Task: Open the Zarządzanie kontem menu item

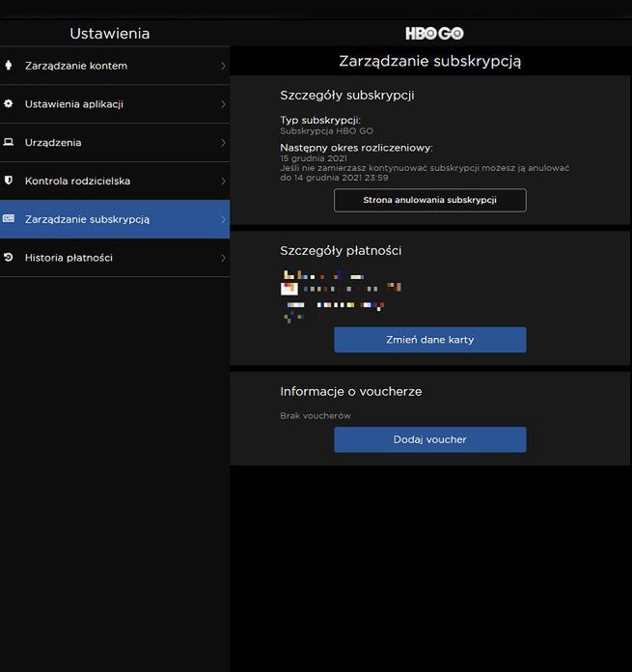Action: (x=115, y=66)
